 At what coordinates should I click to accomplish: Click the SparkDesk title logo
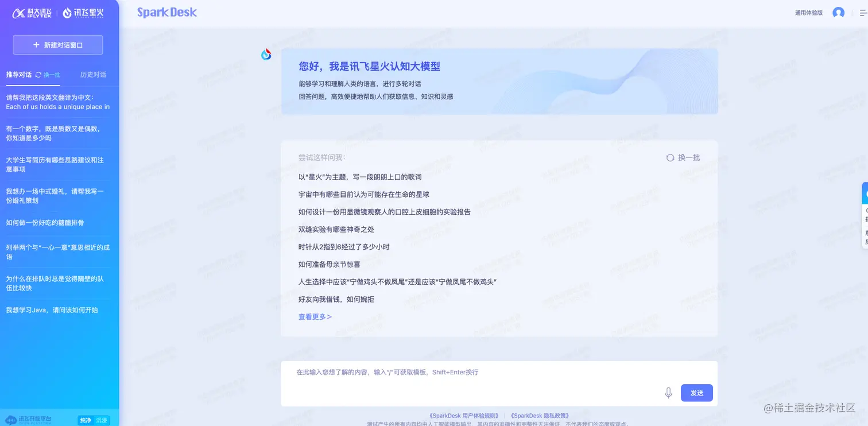[167, 13]
